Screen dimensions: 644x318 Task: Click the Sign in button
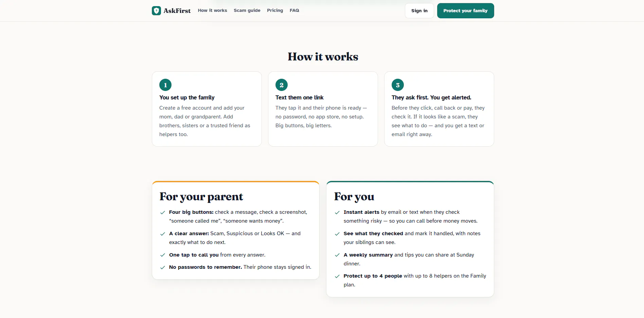(419, 11)
